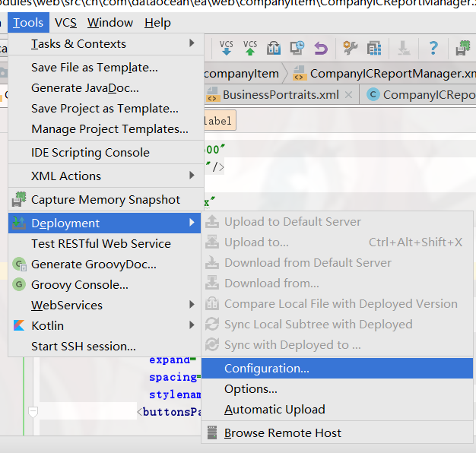476x453 pixels.
Task: Select Options... in Deployment submenu
Action: (x=338, y=389)
